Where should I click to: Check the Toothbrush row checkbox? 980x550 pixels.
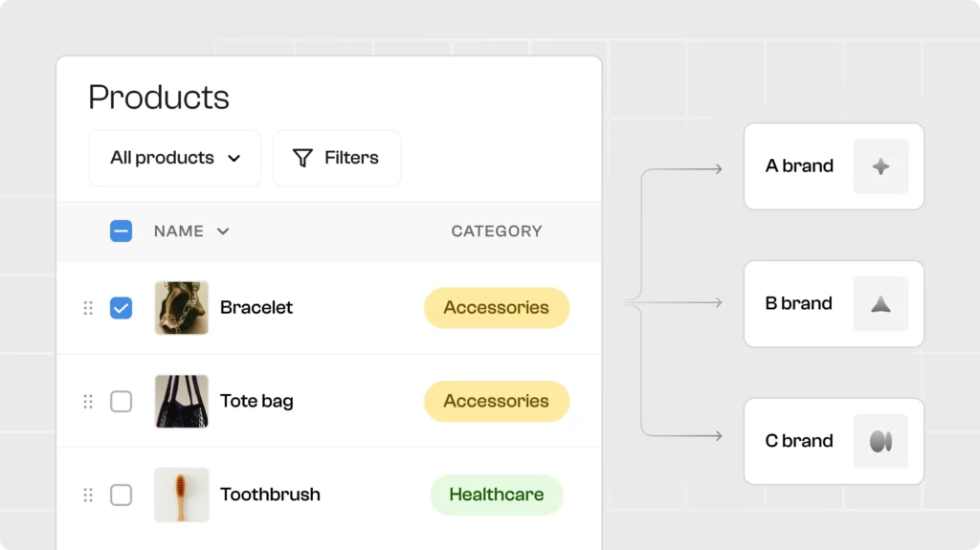121,495
